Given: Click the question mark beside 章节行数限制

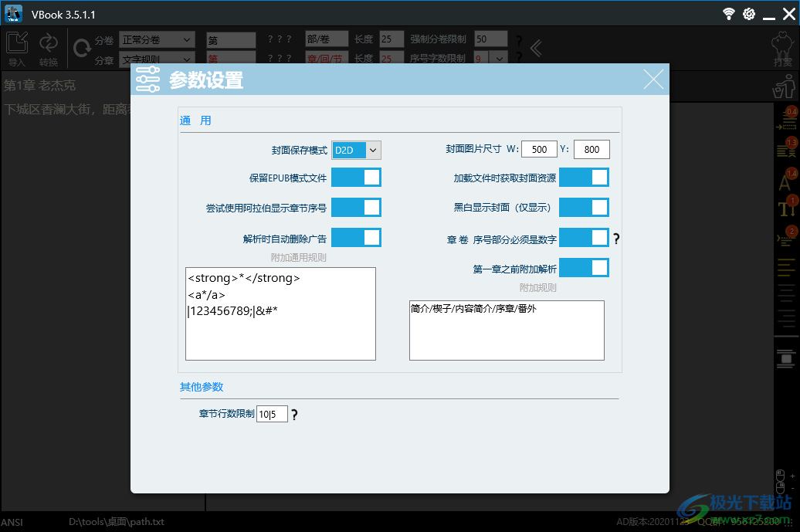Looking at the screenshot, I should pyautogui.click(x=294, y=415).
